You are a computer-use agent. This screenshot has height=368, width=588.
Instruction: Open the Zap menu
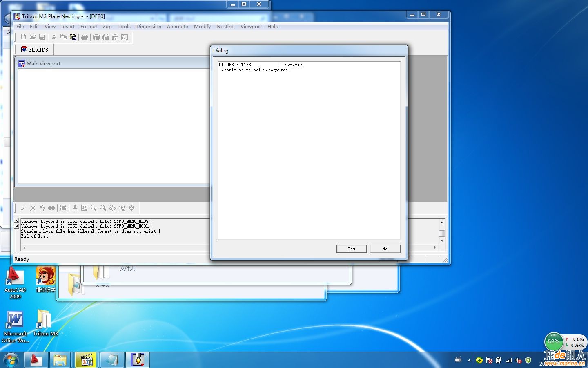point(107,27)
